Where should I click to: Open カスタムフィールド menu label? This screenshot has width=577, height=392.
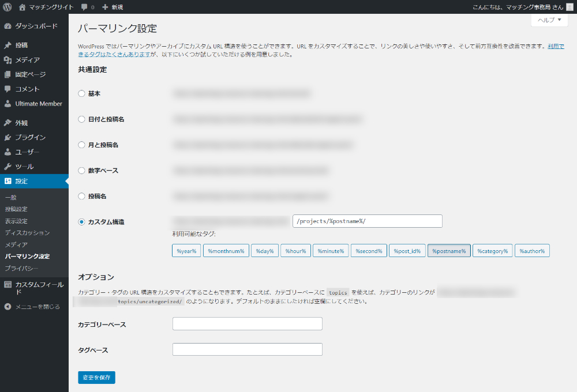39,288
